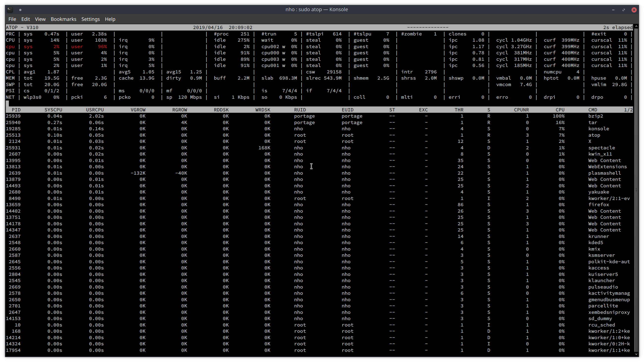Image resolution: width=644 pixels, height=362 pixels.
Task: Open the Settings menu
Action: click(x=90, y=19)
